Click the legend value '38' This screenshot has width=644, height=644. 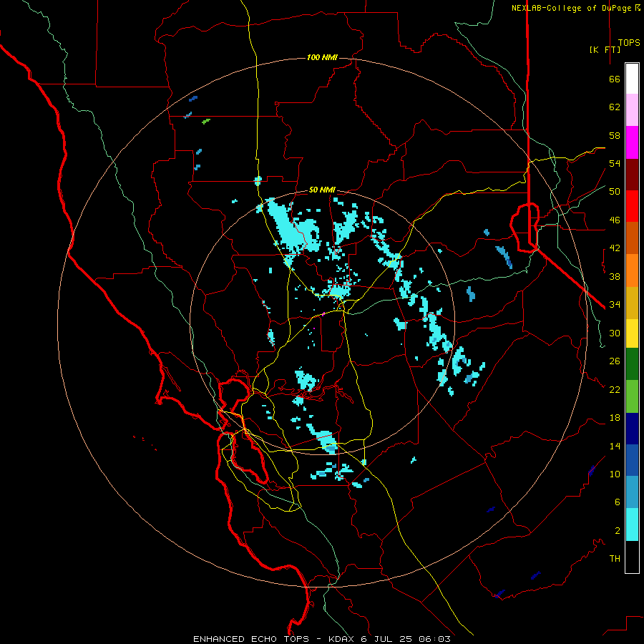[615, 276]
